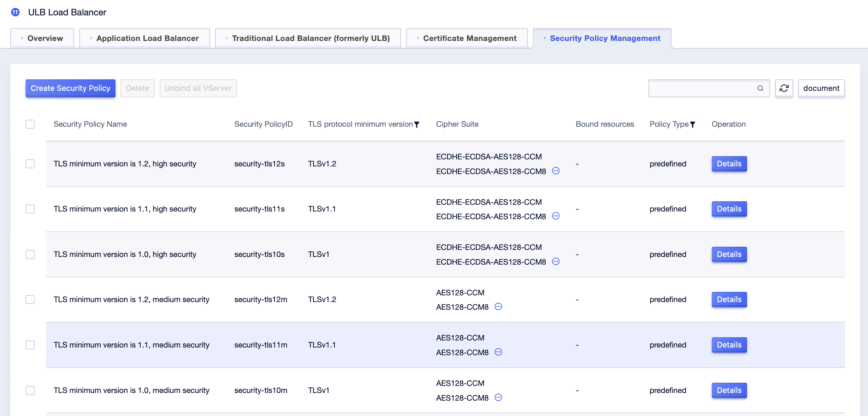View Details for security-tls12s
Screen dimensions: 868x416
pos(729,164)
